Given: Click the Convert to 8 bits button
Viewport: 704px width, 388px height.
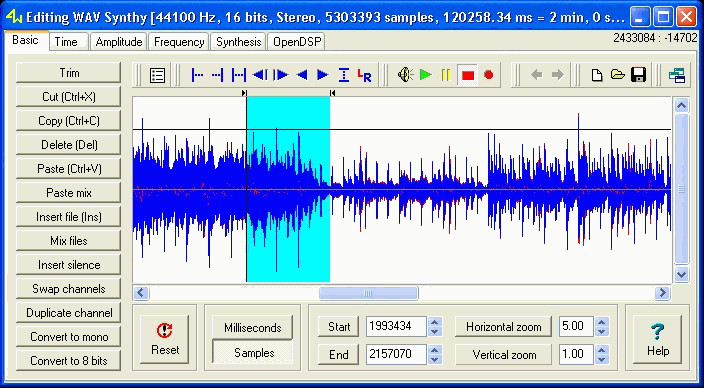Looking at the screenshot, I should [x=69, y=361].
